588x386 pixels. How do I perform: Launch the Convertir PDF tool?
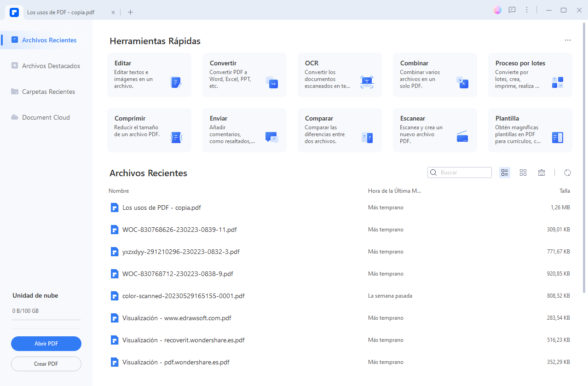244,75
